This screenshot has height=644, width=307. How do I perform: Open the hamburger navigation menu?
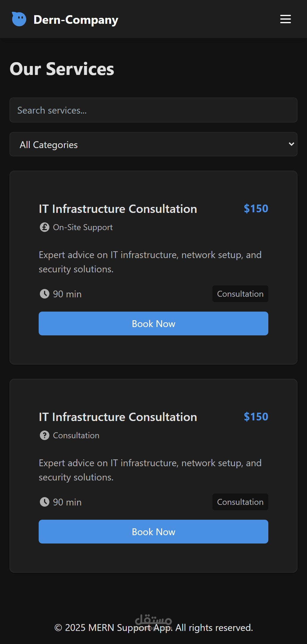coord(285,19)
